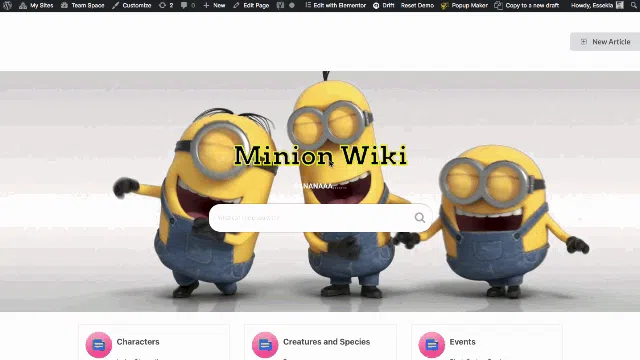Open admin bar search magnifier
The width and height of the screenshot is (640, 360).
[634, 5]
